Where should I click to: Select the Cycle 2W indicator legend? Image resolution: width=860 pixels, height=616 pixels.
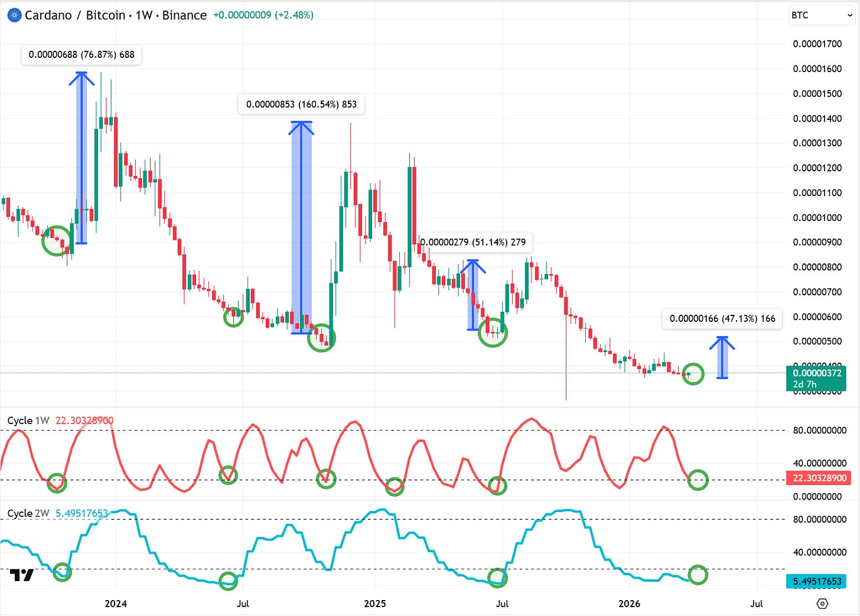(x=28, y=513)
